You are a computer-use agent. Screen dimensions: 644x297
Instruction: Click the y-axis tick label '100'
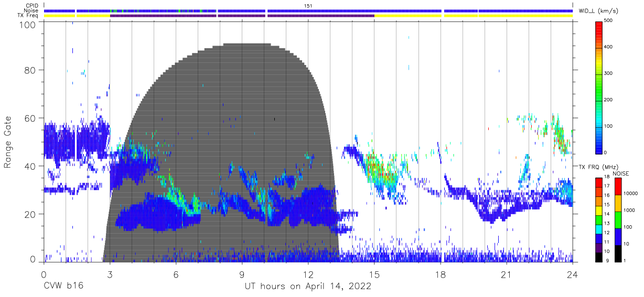tap(27, 25)
